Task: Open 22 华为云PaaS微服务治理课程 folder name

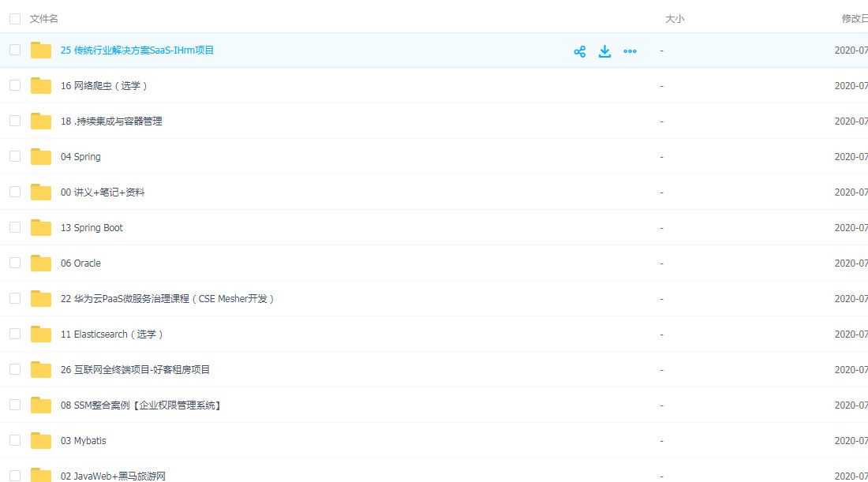Action: pos(168,299)
